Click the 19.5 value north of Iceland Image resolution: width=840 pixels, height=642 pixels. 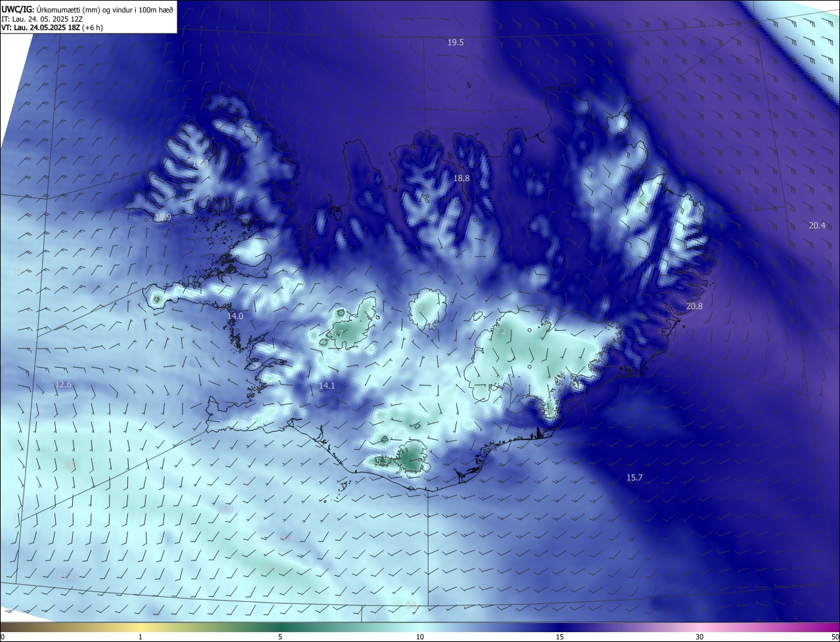[x=455, y=42]
